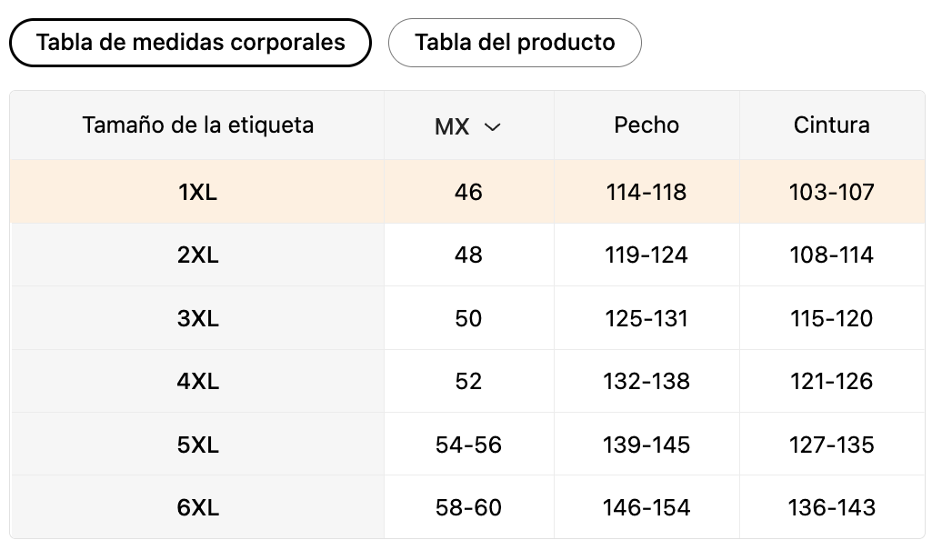
Task: Click the 125-131 chest cell for 3XL
Action: [646, 318]
